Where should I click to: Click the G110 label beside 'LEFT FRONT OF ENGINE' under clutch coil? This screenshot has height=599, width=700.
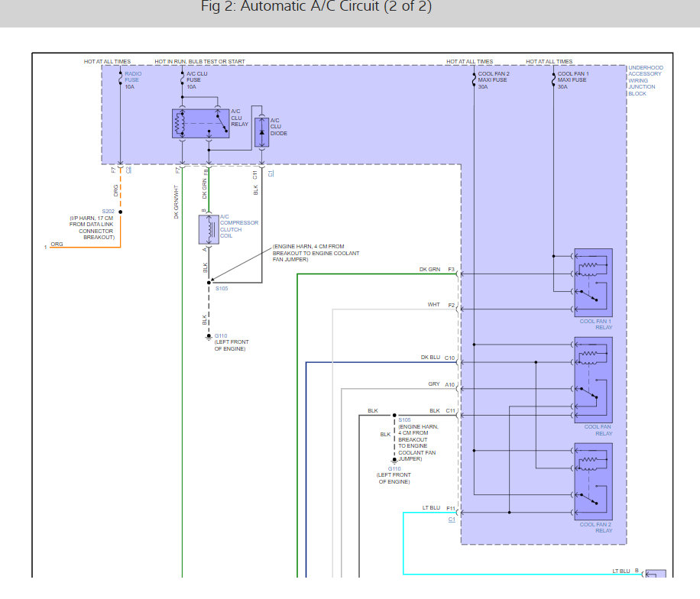221,335
